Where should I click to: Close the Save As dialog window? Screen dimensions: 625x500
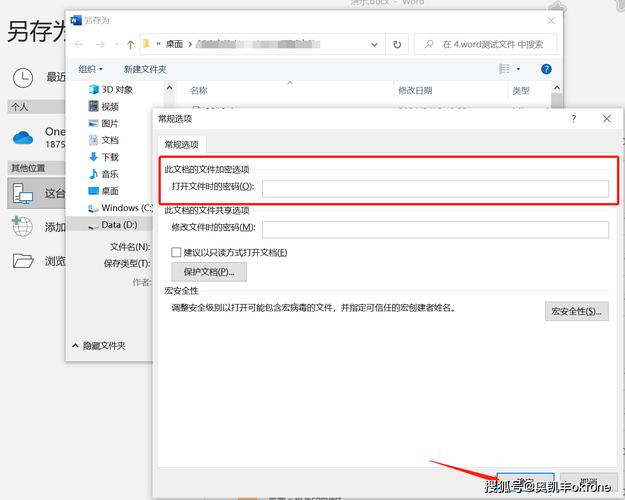[551, 20]
